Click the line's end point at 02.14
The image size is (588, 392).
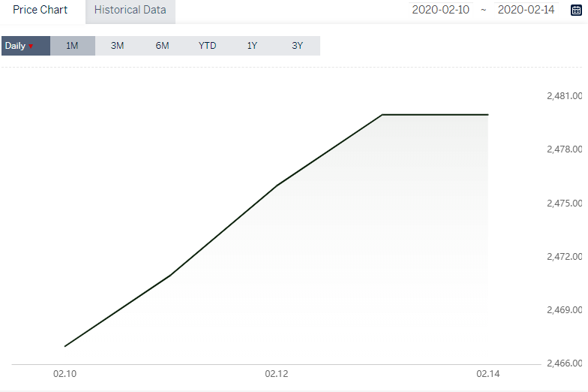[488, 115]
